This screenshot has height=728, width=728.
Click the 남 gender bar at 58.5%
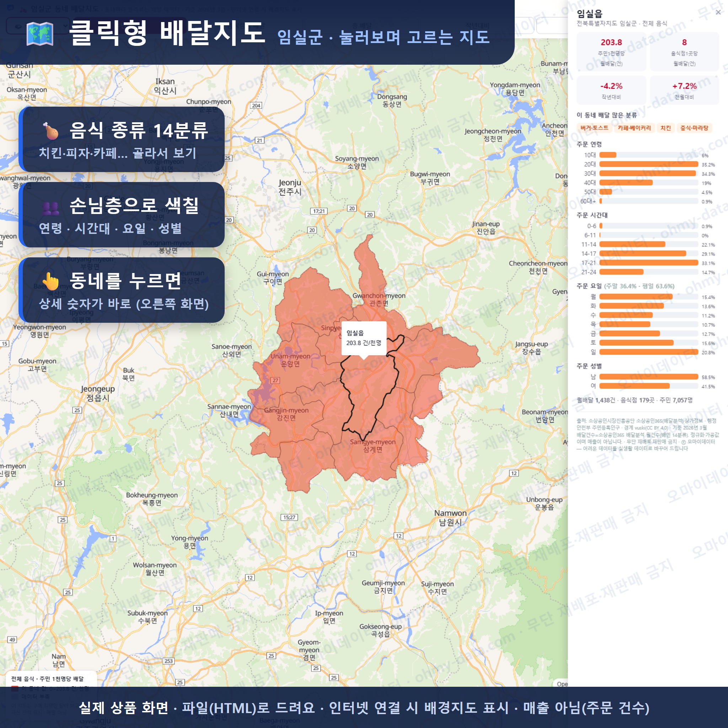648,377
